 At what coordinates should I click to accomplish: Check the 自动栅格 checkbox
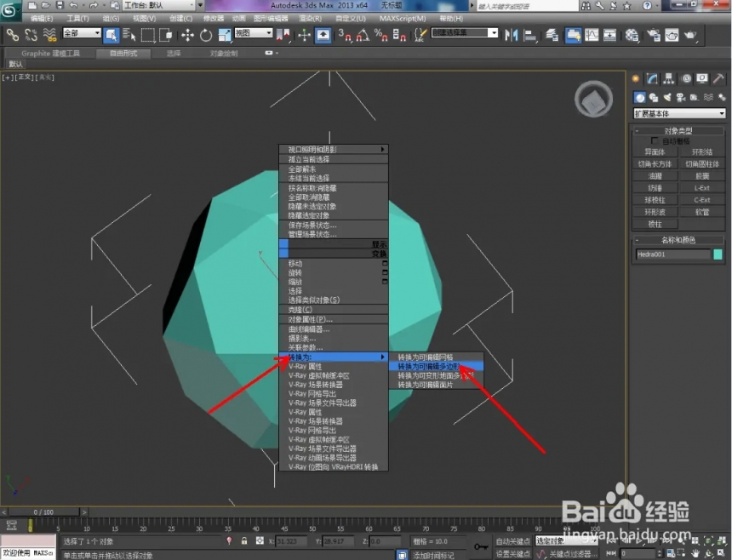coord(655,140)
